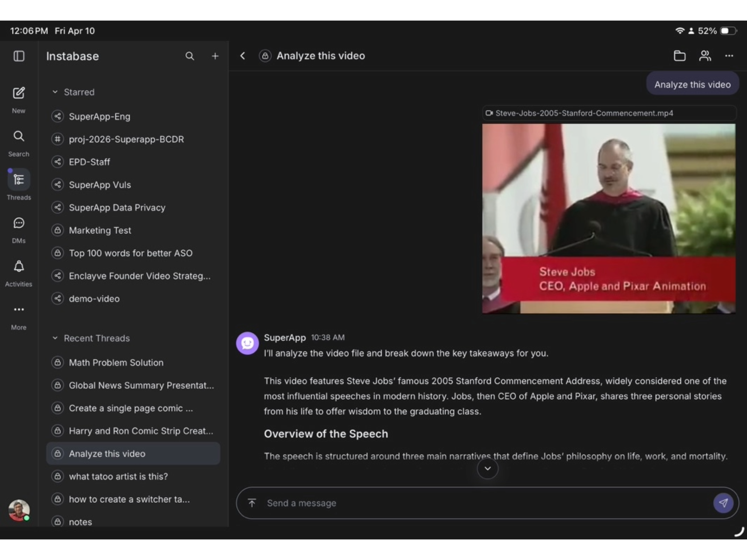
Task: Click the Overview of the Speech heading
Action: click(326, 434)
